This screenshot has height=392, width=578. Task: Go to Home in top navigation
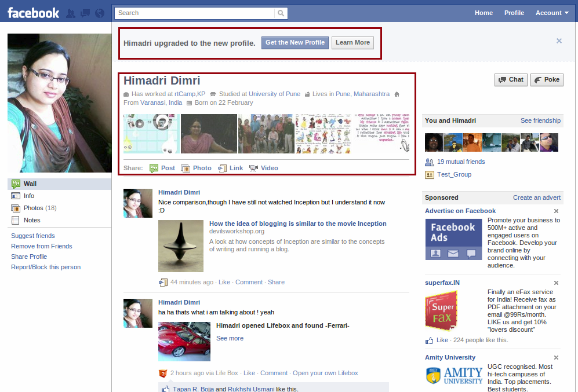484,13
